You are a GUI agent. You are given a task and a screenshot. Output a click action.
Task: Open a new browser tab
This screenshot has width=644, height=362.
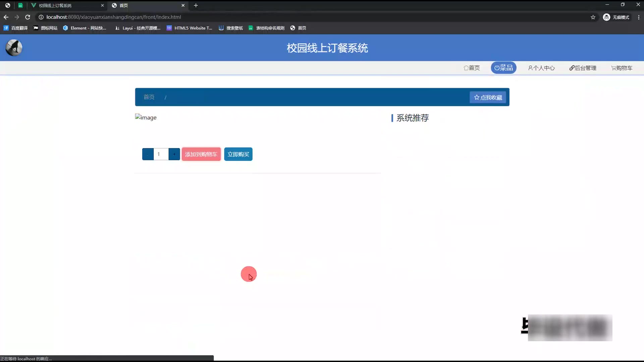tap(196, 5)
